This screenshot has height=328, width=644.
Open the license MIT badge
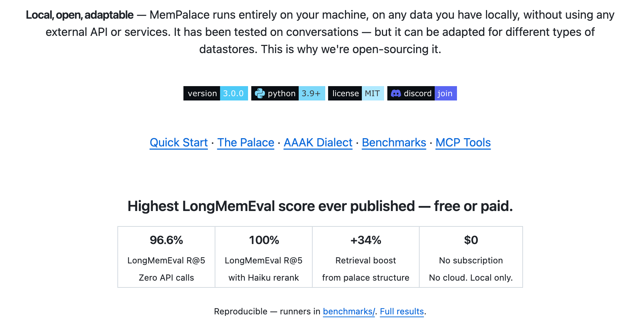coord(356,93)
